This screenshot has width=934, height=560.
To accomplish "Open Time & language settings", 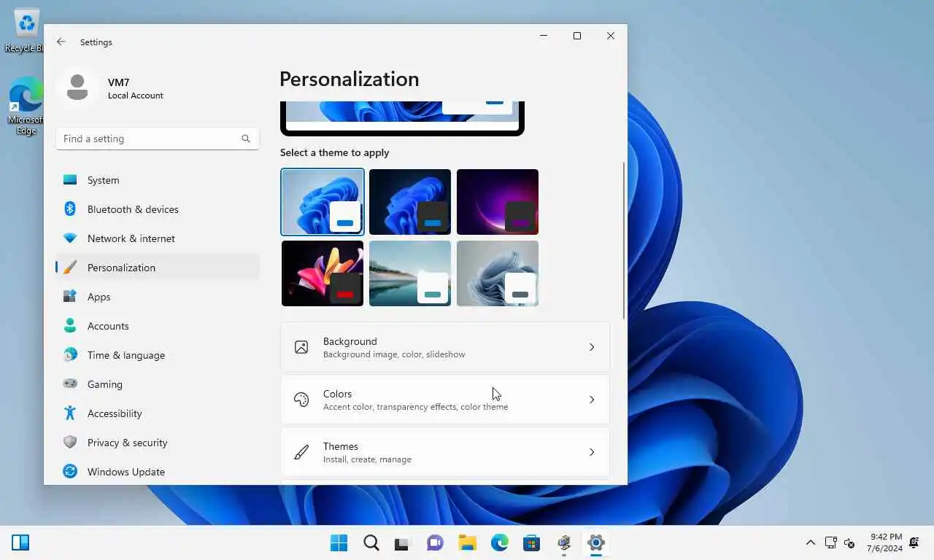I will [x=158, y=355].
